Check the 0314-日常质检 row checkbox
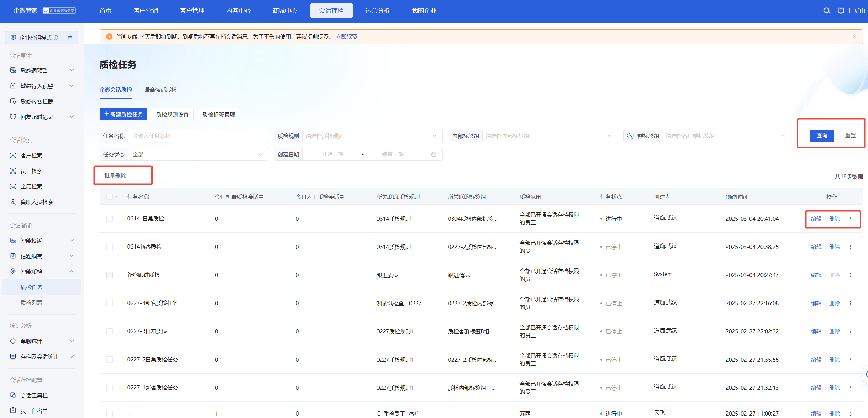This screenshot has width=868, height=418. [110, 219]
